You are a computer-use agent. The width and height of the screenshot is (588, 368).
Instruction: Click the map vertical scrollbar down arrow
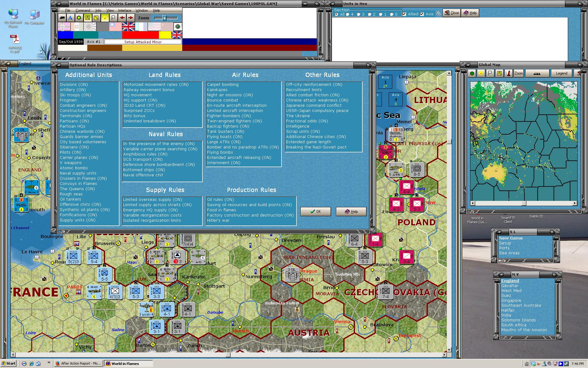(x=449, y=350)
